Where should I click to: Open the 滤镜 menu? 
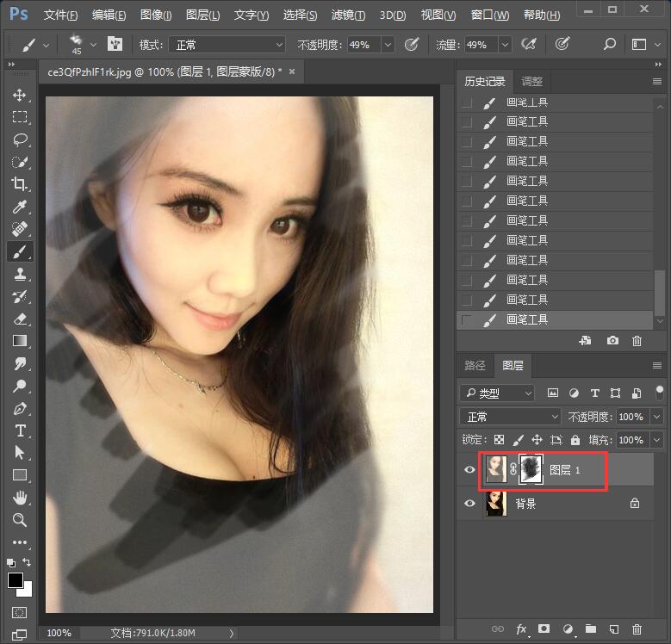(348, 15)
